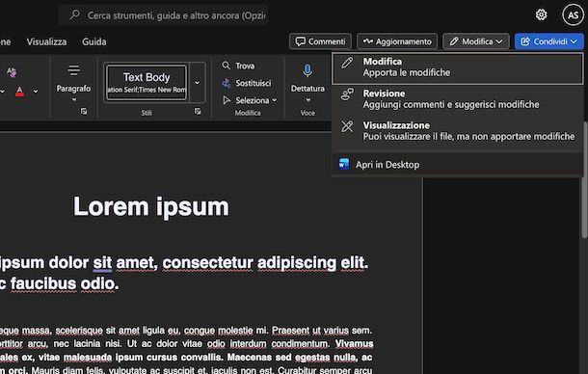Open the Stili dialog launcher
588x374 pixels.
tap(198, 111)
